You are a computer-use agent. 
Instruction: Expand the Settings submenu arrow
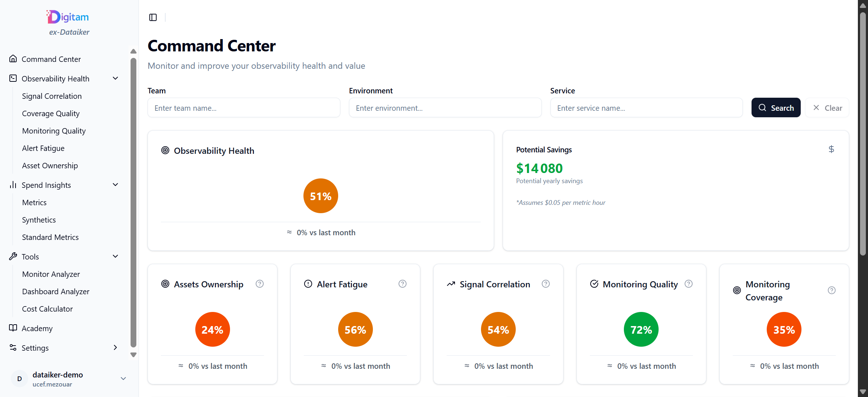click(x=115, y=348)
